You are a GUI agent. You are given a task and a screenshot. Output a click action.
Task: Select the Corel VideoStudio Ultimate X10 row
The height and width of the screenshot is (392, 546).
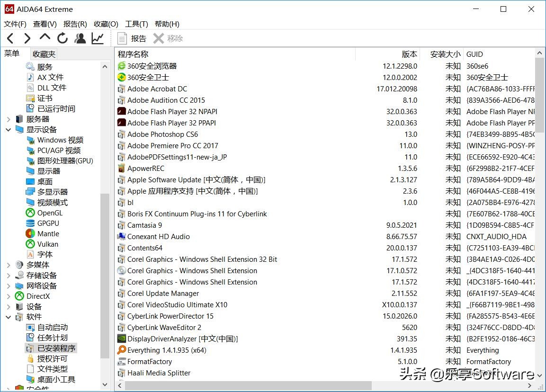pos(325,304)
